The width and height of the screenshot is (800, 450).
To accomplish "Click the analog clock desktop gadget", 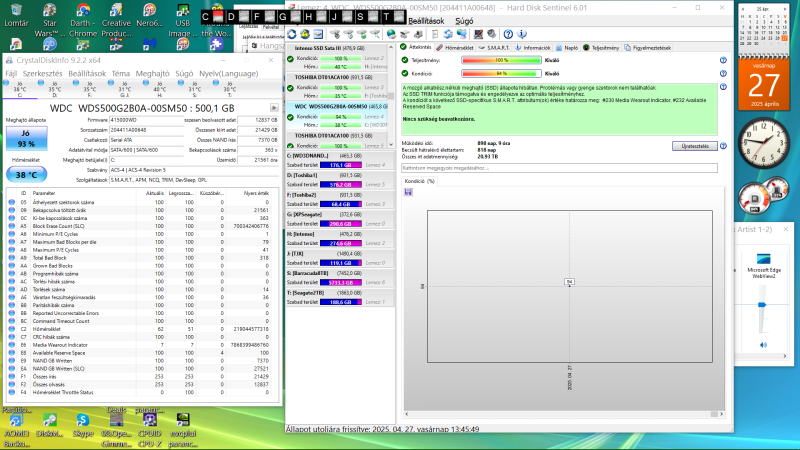I will click(x=763, y=143).
